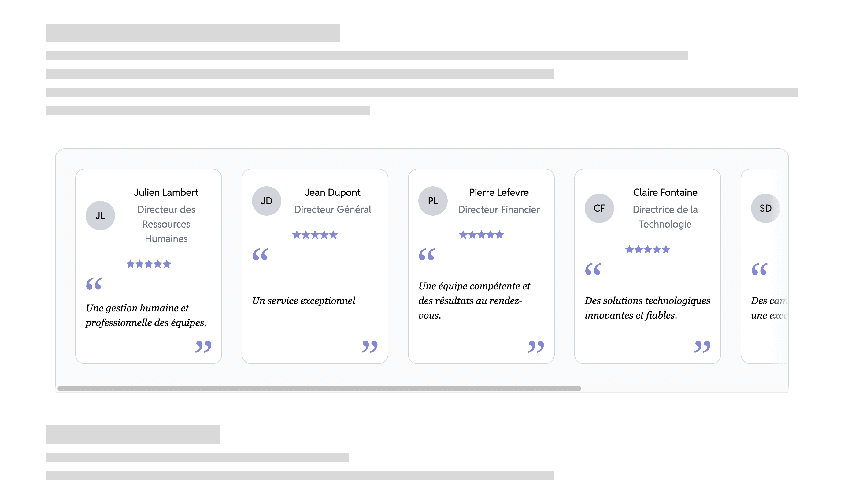Select the first star on Pierre Lefevre's rating
This screenshot has height=504, width=844.
462,234
